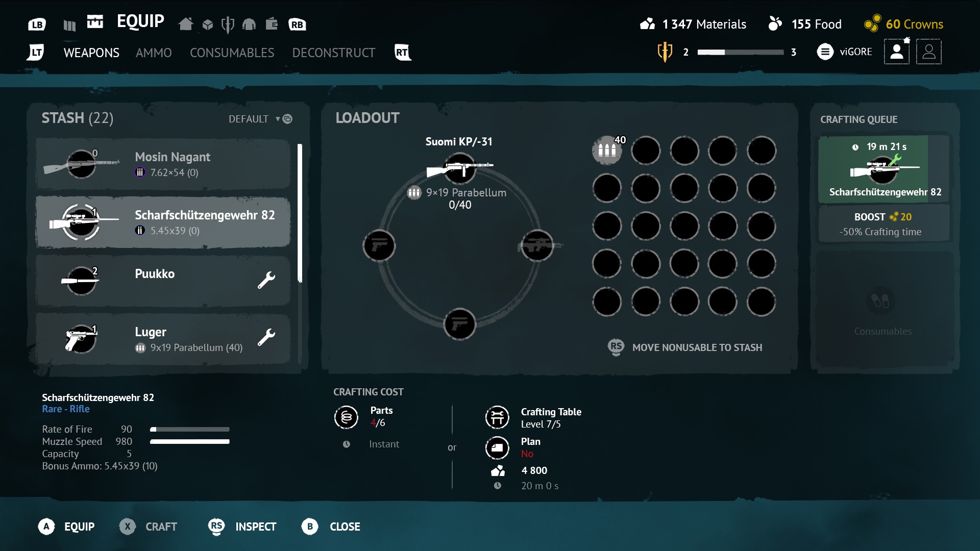Click MOVE NONUSABLE TO STASH
This screenshot has width=980, height=551.
coord(696,347)
